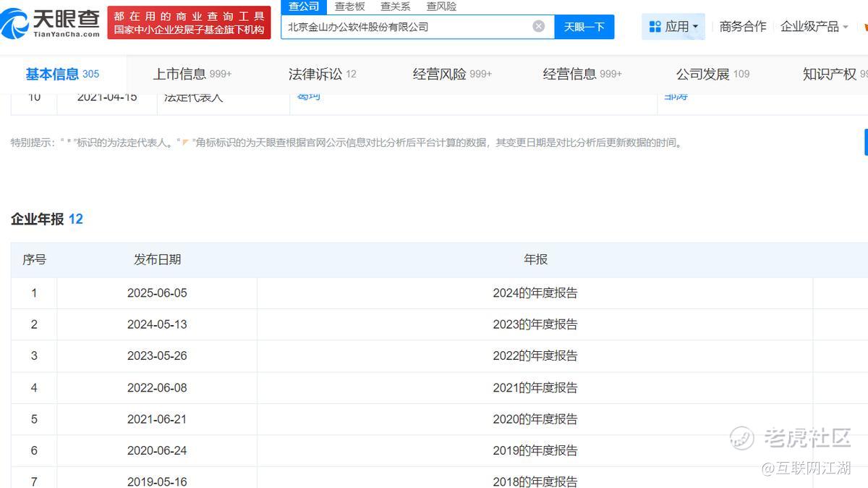Click the red 商业查询工具 banner
868x488 pixels.
pos(189,22)
